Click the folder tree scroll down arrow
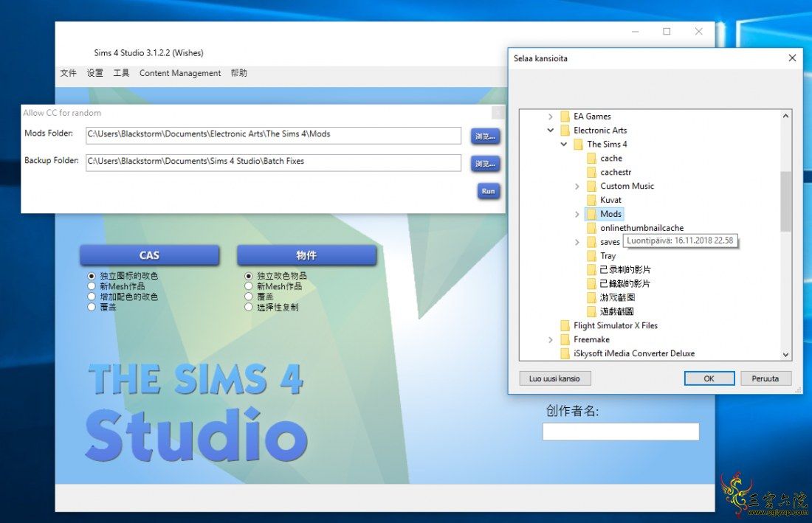 (785, 355)
